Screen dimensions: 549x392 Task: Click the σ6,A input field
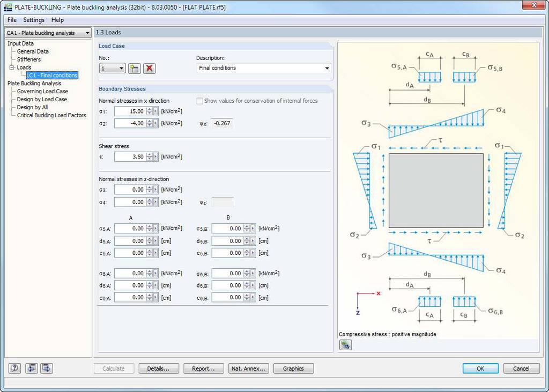pos(130,274)
